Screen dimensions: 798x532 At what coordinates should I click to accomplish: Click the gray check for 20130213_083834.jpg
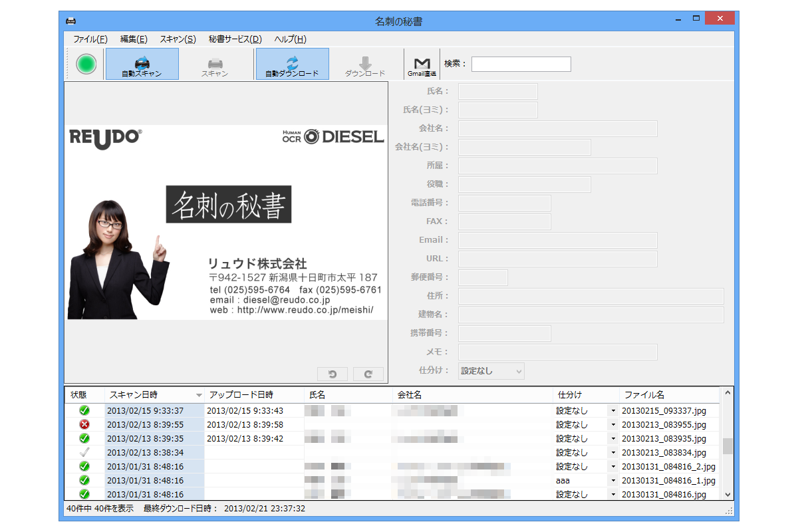click(x=84, y=452)
